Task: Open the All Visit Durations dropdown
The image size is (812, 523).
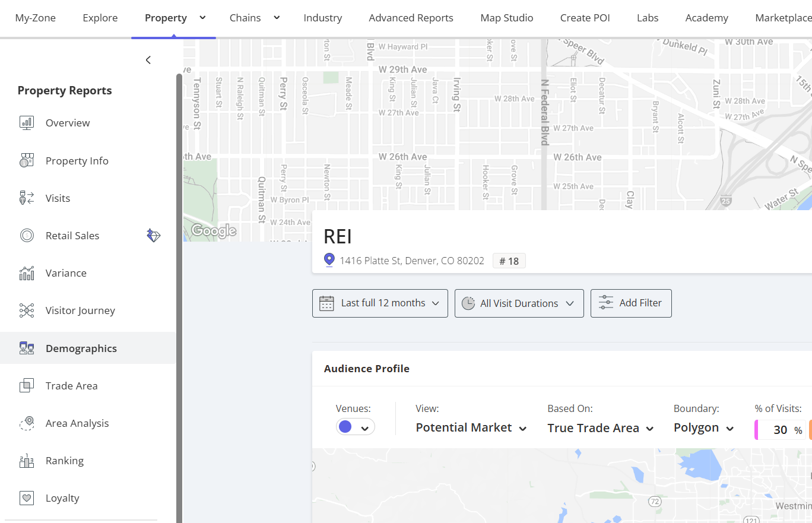Action: [x=519, y=303]
